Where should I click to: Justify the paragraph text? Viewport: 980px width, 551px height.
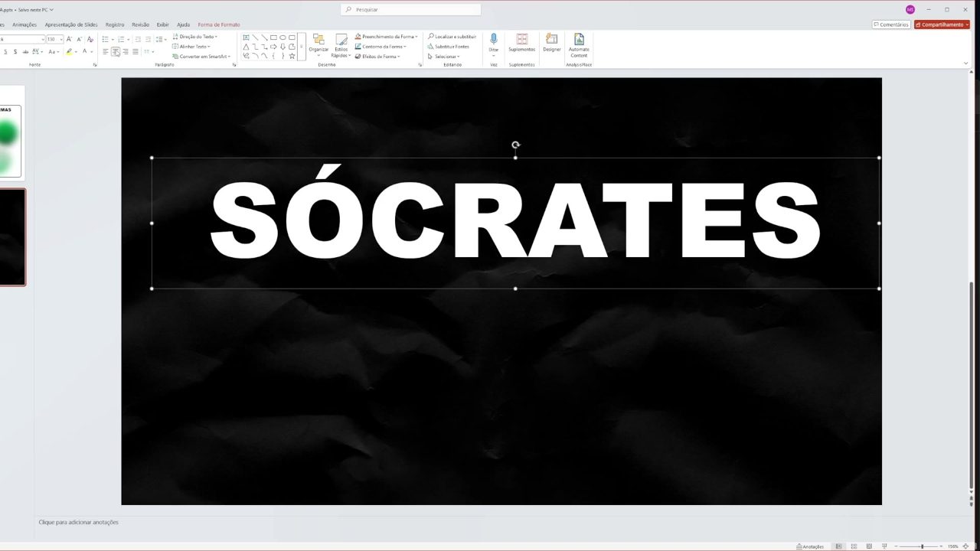tap(136, 52)
